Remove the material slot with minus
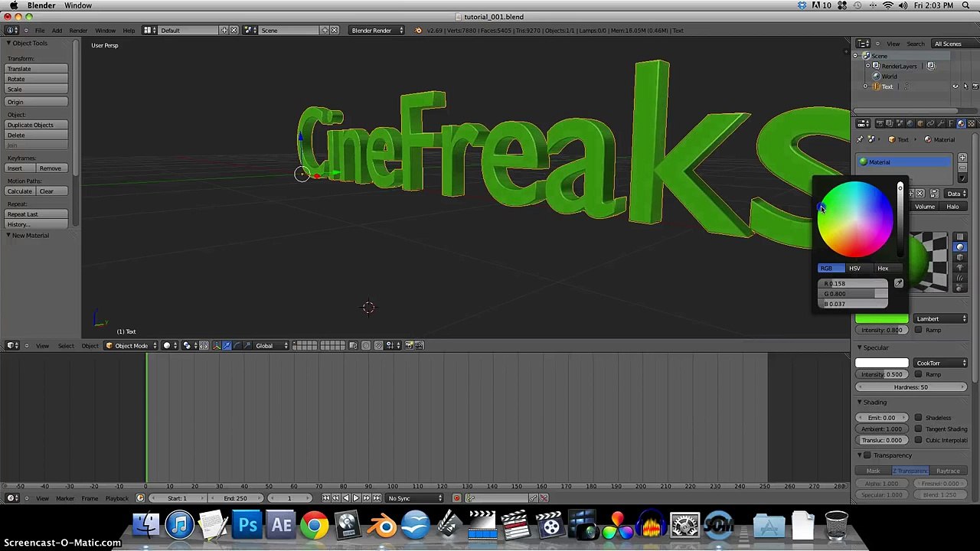The width and height of the screenshot is (980, 551). pyautogui.click(x=962, y=168)
